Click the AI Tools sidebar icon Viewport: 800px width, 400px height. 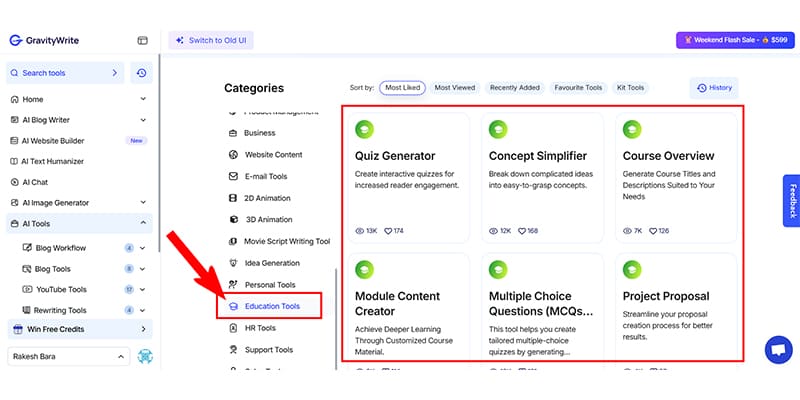click(15, 223)
